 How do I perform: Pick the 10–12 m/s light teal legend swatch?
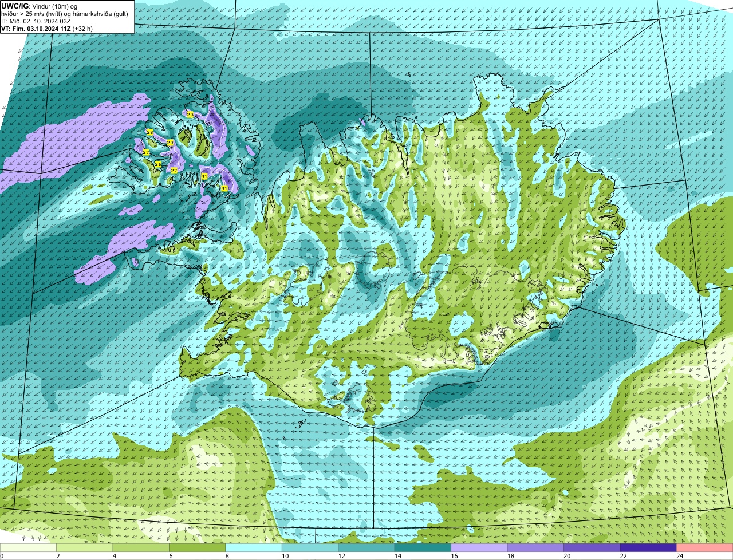click(x=310, y=548)
